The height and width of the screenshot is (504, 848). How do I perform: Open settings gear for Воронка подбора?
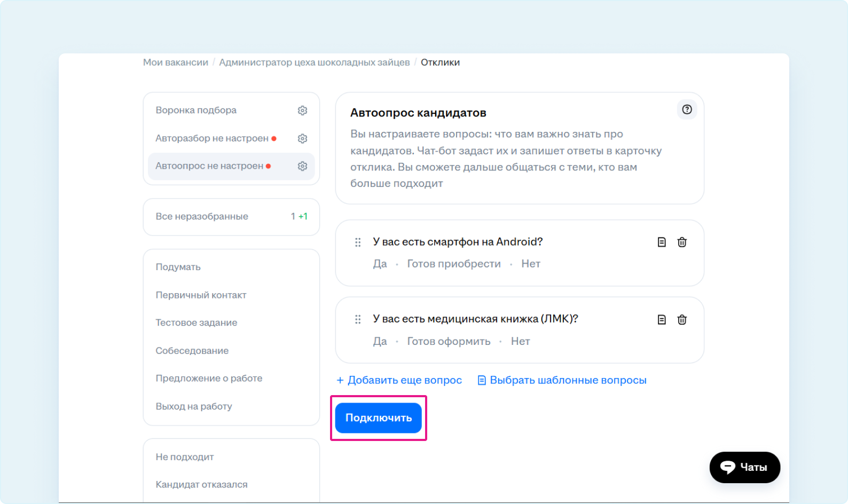coord(302,111)
